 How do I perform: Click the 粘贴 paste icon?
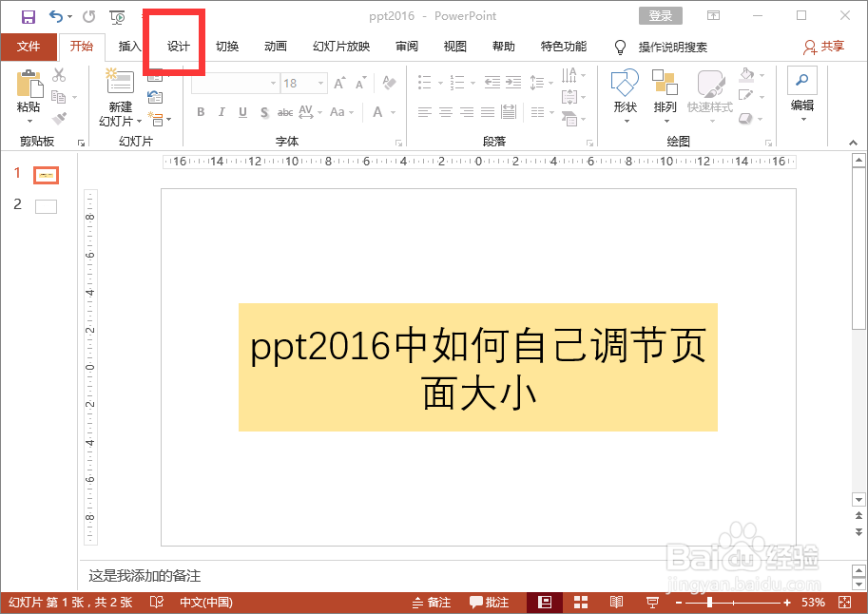coord(29,84)
